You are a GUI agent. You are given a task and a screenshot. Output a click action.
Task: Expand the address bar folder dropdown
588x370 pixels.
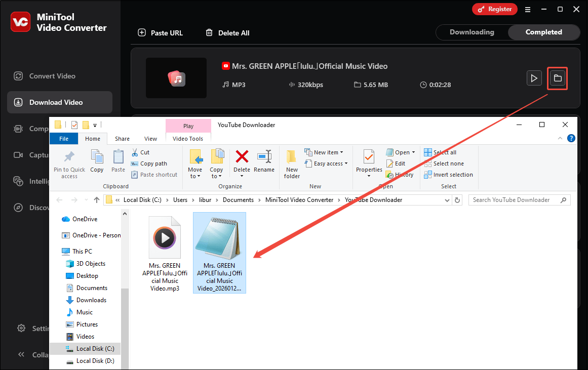[447, 199]
